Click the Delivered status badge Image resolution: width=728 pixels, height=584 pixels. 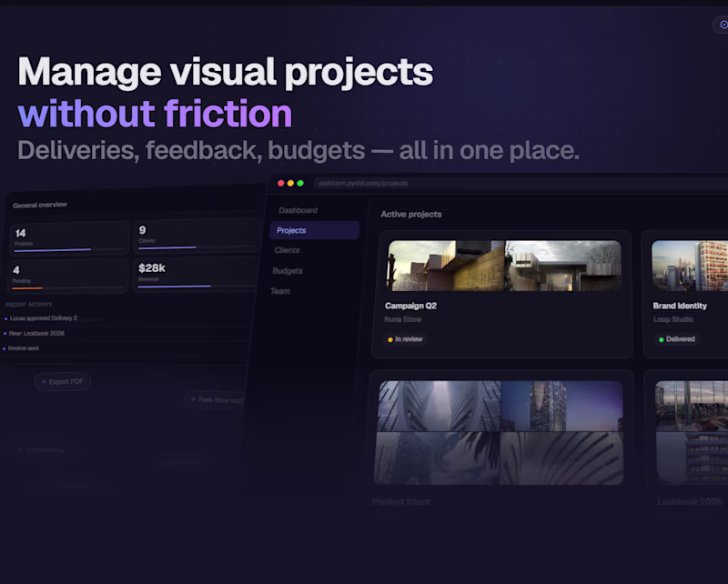coord(677,339)
